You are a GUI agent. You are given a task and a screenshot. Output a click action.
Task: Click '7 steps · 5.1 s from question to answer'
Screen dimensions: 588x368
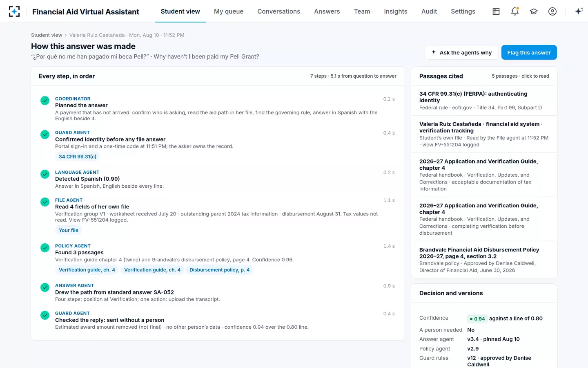pyautogui.click(x=353, y=76)
